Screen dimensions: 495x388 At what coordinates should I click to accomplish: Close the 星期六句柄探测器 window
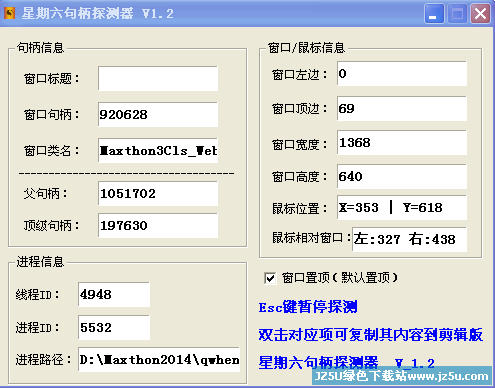[x=480, y=14]
